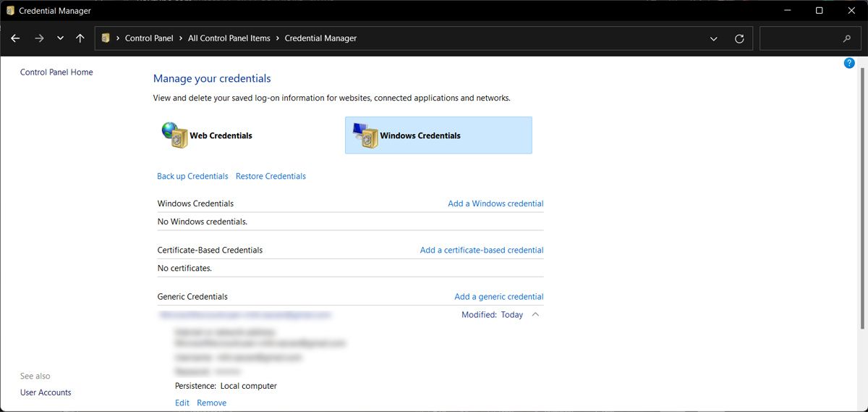Screen dimensions: 868x412
Task: Click the address bar Control Panel icon
Action: tap(106, 38)
